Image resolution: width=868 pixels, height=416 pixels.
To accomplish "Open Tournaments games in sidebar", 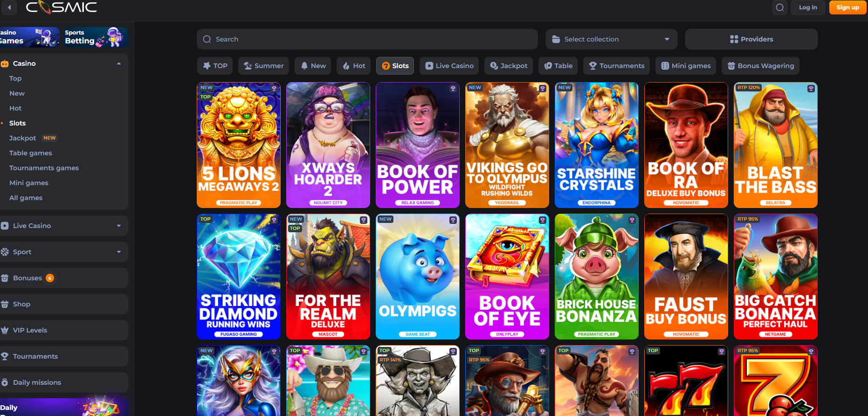I will tap(44, 168).
